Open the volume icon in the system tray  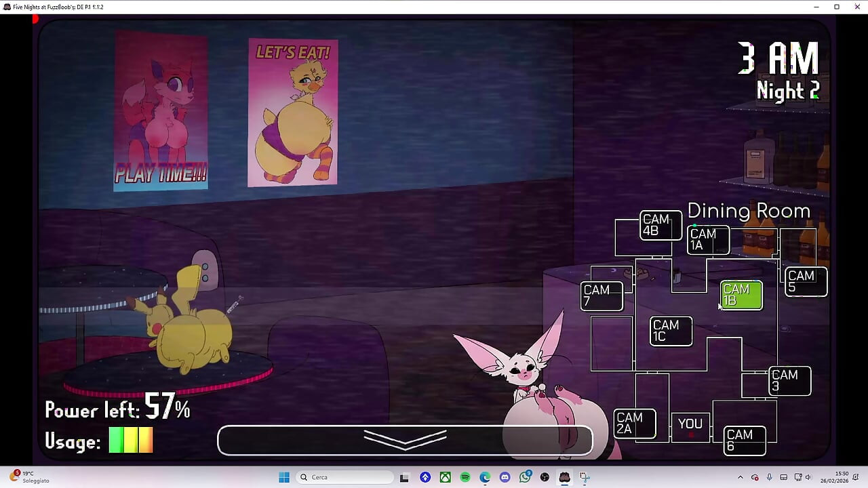(x=809, y=477)
